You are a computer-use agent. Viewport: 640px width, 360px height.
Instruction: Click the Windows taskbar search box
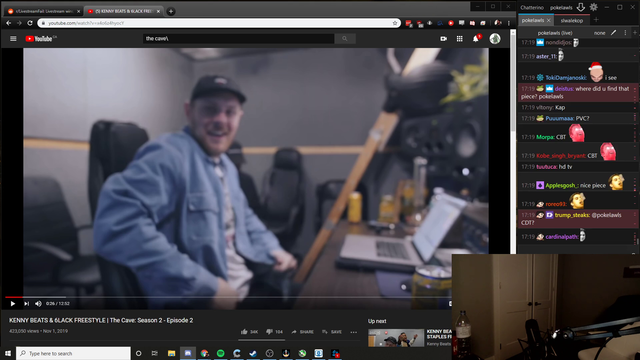coord(73,353)
